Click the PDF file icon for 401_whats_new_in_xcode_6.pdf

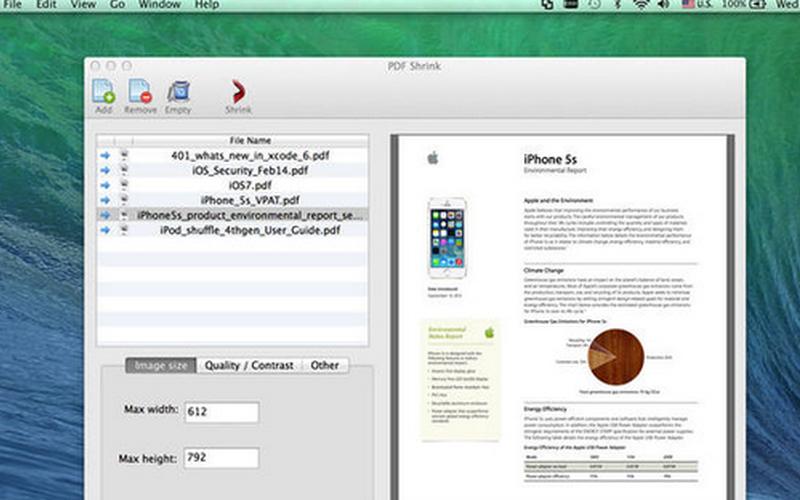pos(124,155)
